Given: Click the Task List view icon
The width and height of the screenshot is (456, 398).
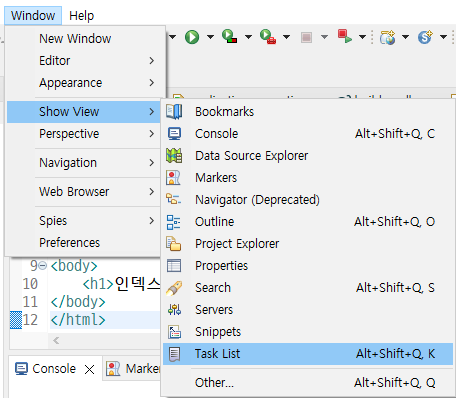Looking at the screenshot, I should tap(174, 354).
